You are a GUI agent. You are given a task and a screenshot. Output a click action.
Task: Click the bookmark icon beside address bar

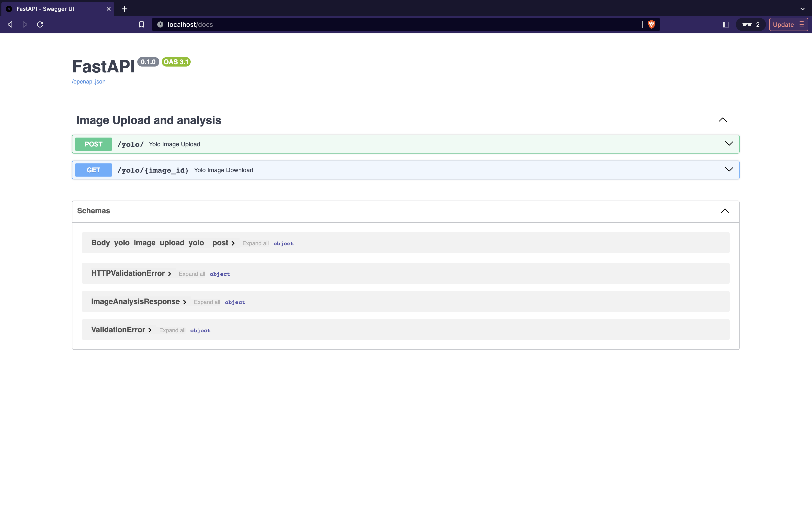click(x=141, y=24)
